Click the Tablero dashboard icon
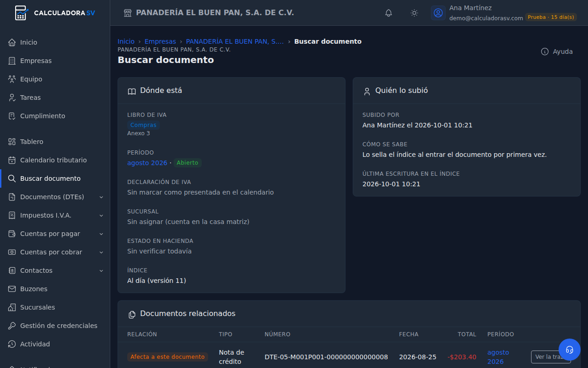The height and width of the screenshot is (368, 588). [x=12, y=142]
